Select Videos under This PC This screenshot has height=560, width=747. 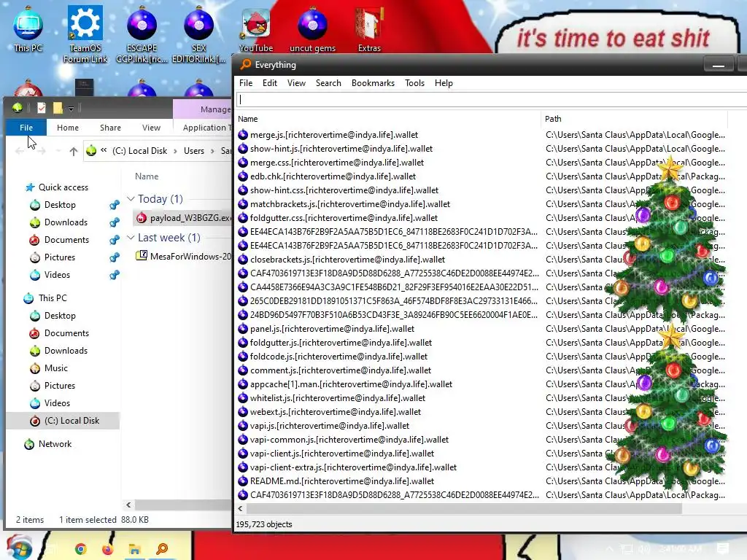[x=57, y=402]
